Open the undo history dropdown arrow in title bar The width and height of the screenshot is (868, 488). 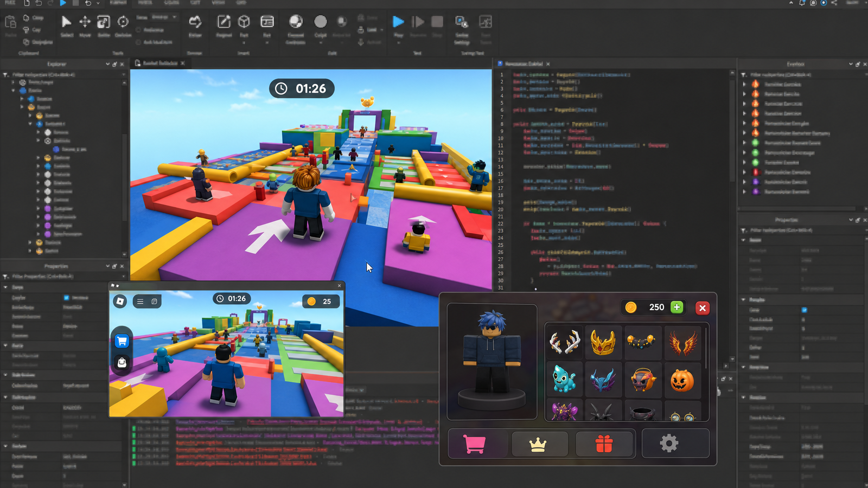pyautogui.click(x=98, y=3)
